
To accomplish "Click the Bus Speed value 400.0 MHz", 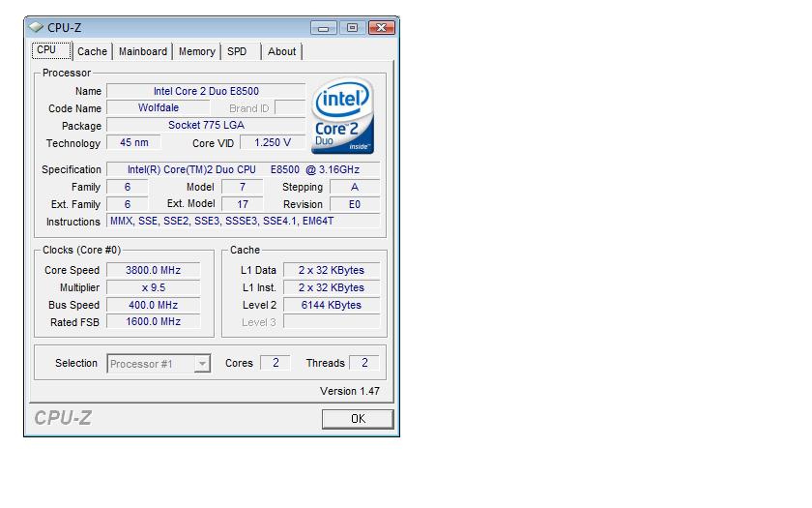I will pos(154,305).
